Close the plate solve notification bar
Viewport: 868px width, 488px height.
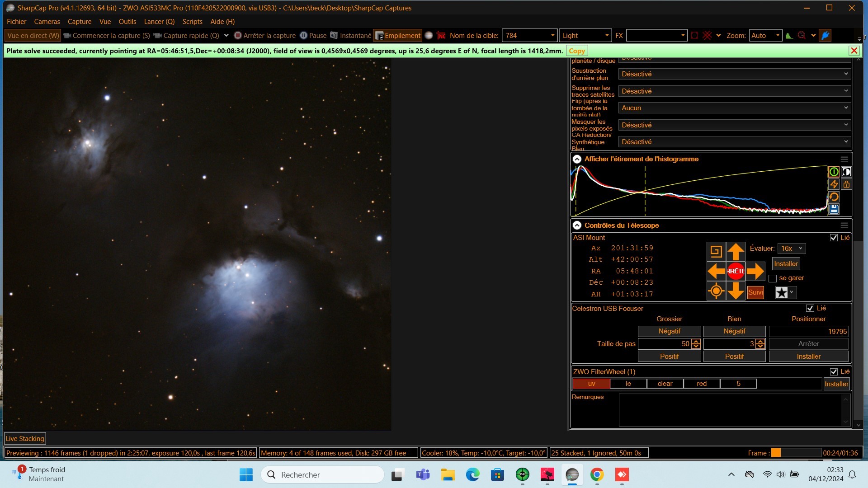click(854, 51)
